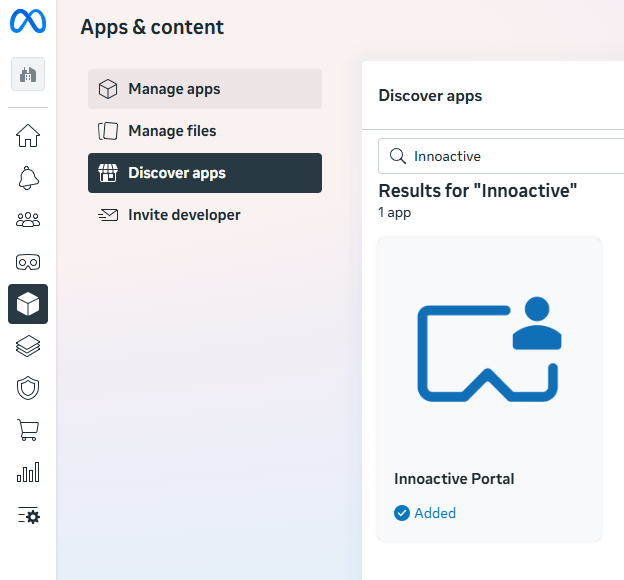This screenshot has height=580, width=624.
Task: Open notifications with the bell icon
Action: 28,178
